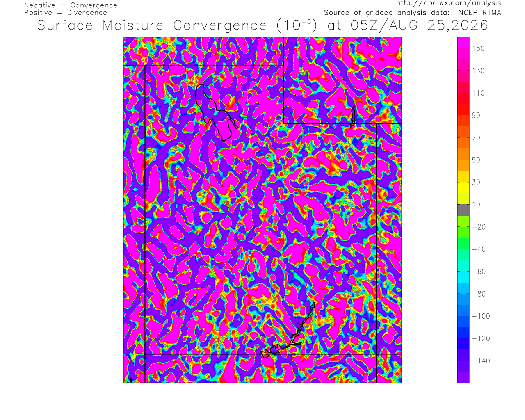The image size is (525, 420).
Task: Click the magenta top segment of colorbar
Action: [463, 43]
